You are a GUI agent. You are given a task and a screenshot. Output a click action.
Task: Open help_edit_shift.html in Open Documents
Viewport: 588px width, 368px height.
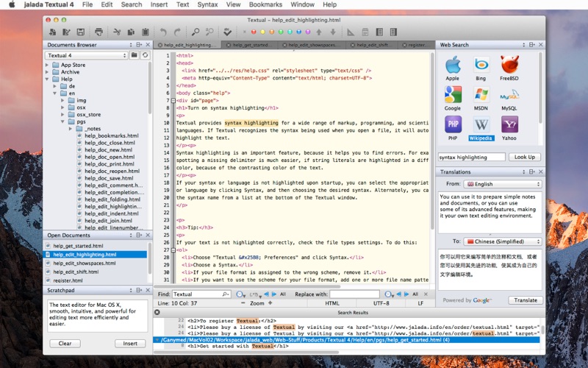(x=76, y=272)
